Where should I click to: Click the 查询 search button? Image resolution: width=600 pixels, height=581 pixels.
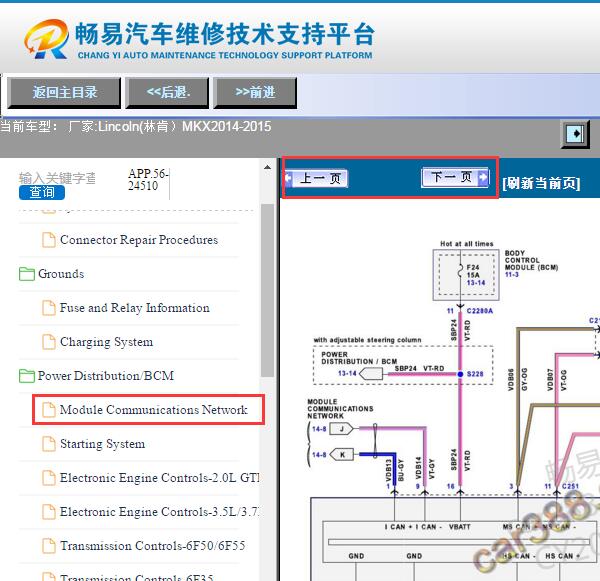[42, 192]
